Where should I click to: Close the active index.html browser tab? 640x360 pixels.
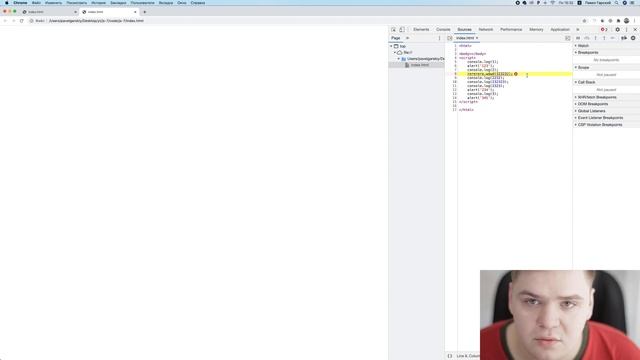tap(135, 12)
